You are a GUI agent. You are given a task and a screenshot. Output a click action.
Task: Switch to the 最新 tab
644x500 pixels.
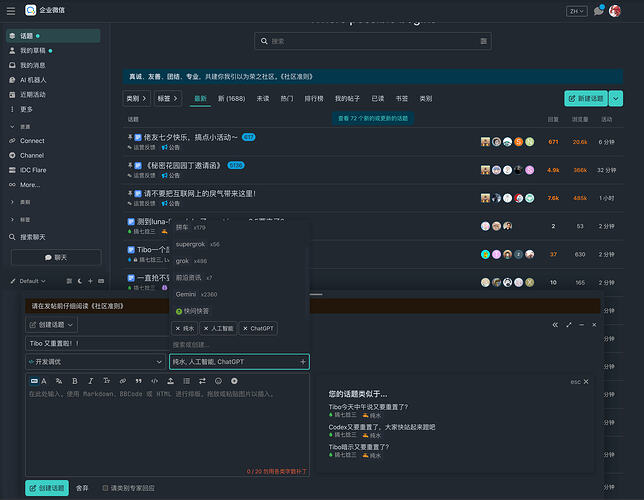pyautogui.click(x=200, y=99)
